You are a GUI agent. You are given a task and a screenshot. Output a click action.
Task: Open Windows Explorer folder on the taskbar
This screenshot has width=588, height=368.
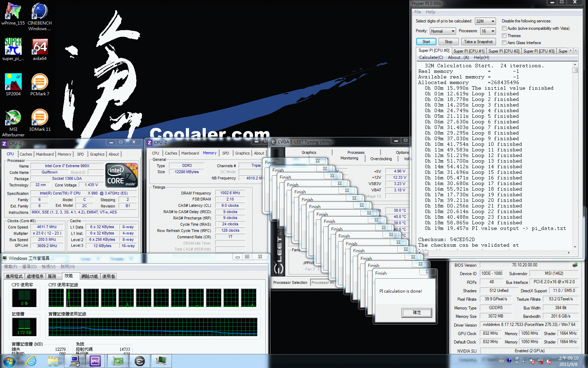click(53, 361)
